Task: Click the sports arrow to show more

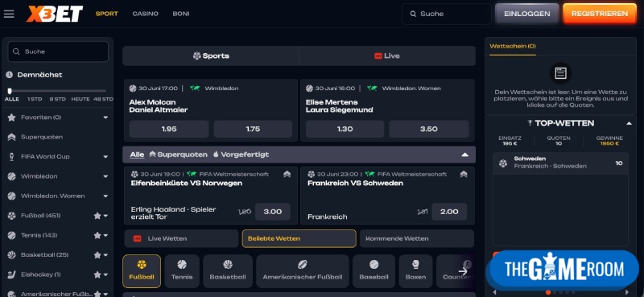Action: [x=463, y=271]
